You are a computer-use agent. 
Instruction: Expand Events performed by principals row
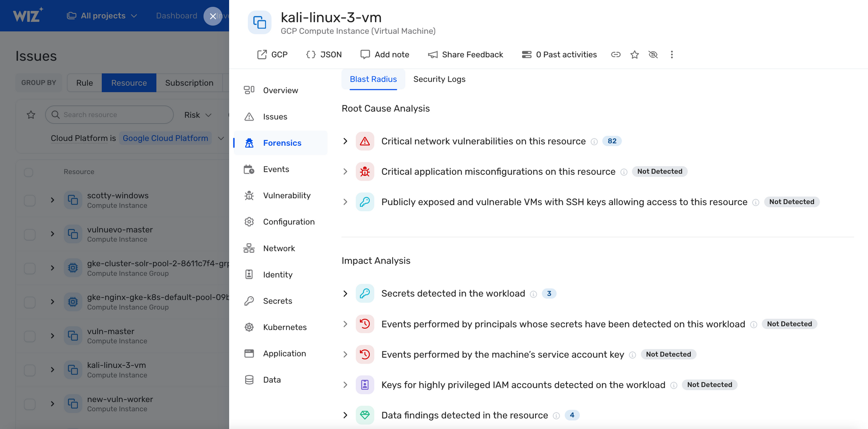(x=345, y=324)
